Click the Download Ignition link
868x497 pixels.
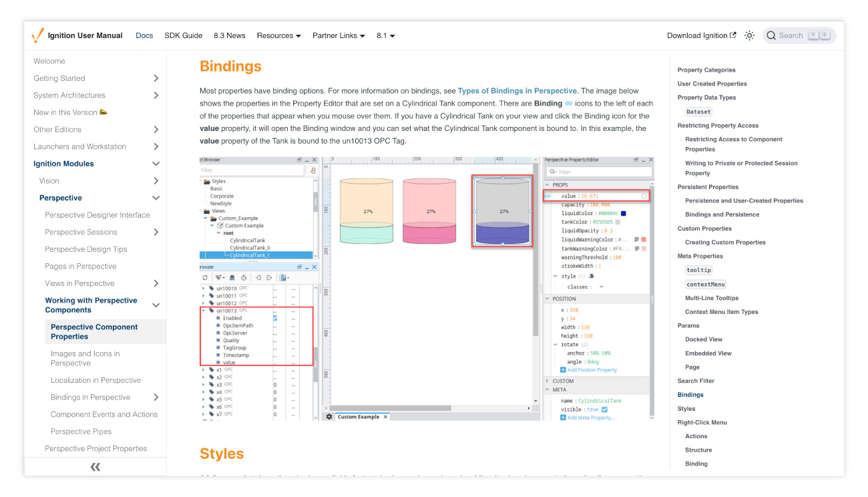point(702,35)
